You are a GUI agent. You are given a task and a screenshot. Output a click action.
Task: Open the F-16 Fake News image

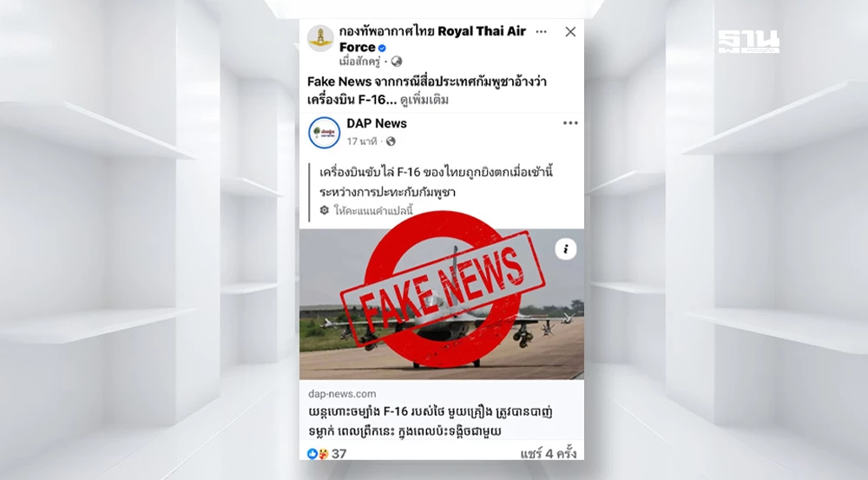[442, 304]
